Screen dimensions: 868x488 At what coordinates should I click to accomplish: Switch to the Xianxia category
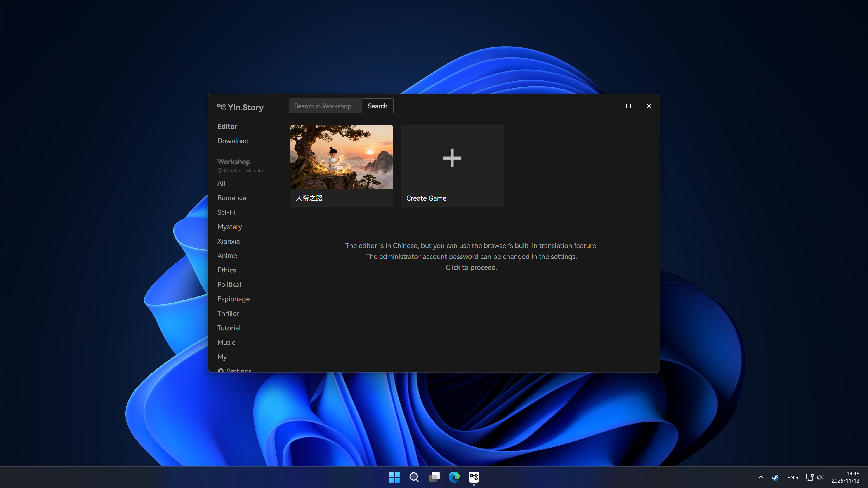229,241
